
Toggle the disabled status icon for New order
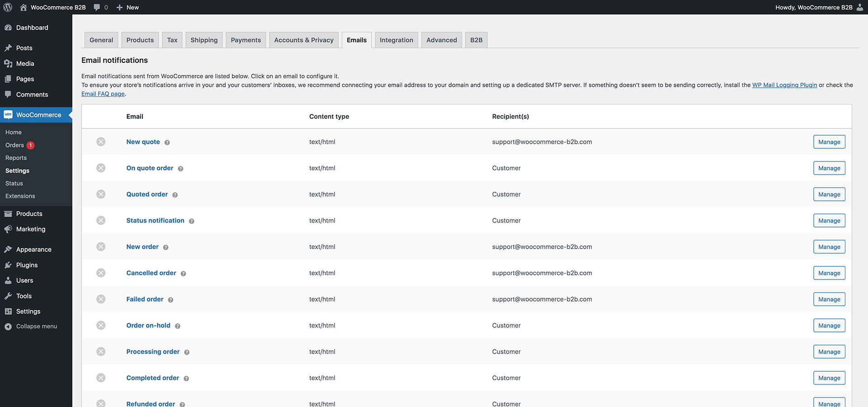101,247
